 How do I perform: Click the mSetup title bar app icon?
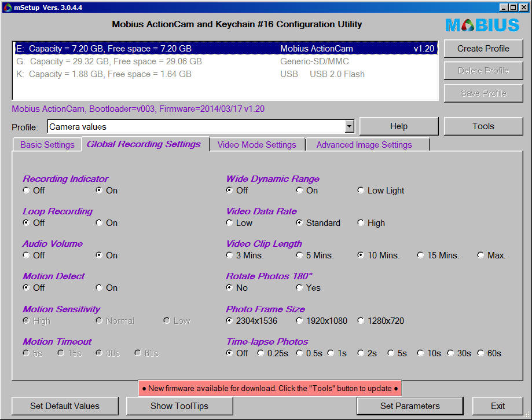click(8, 7)
